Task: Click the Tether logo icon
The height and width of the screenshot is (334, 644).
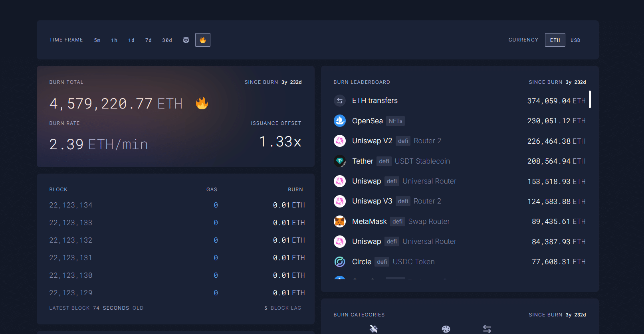Action: pyautogui.click(x=340, y=161)
